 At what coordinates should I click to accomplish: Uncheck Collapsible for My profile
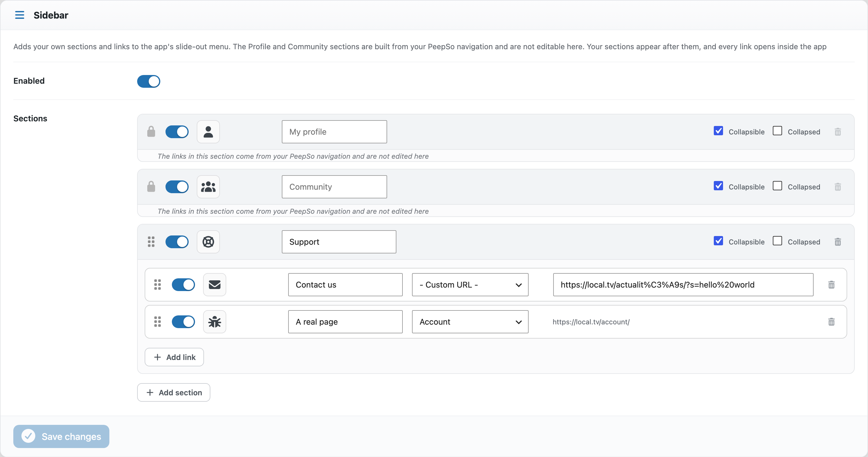718,131
